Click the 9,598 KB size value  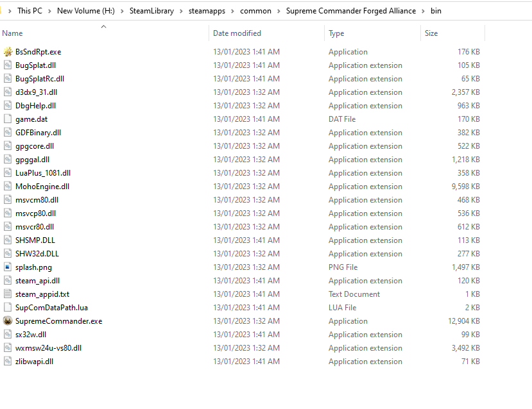465,187
